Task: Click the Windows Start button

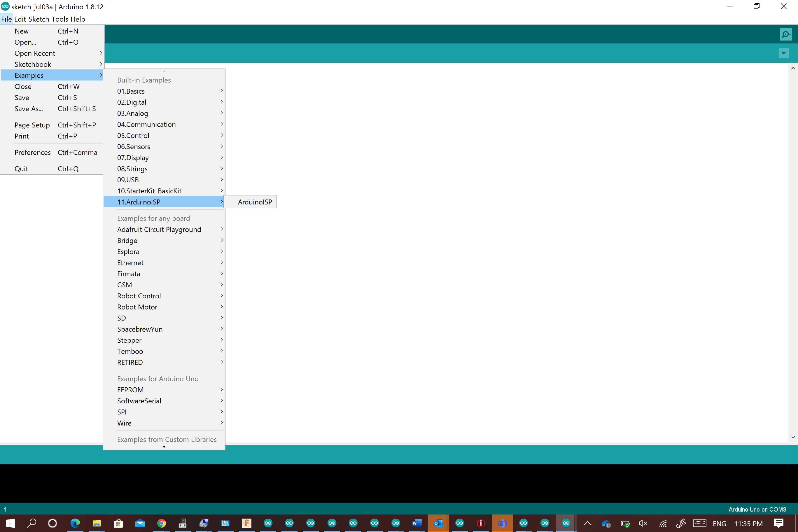Action: point(10,523)
